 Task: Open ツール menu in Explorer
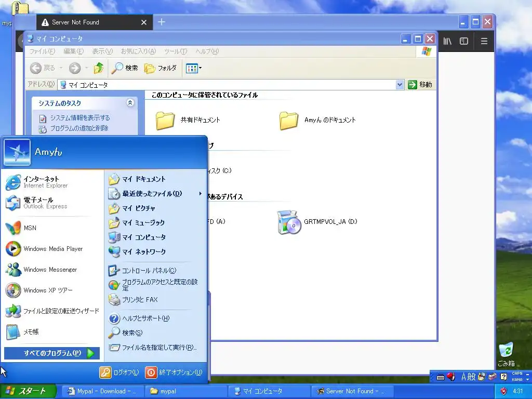tap(176, 51)
